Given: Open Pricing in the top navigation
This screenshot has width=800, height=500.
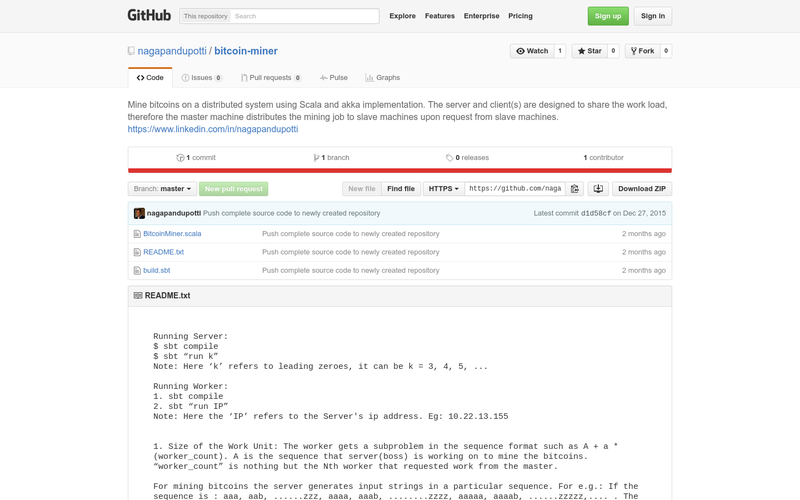Looking at the screenshot, I should click(520, 16).
